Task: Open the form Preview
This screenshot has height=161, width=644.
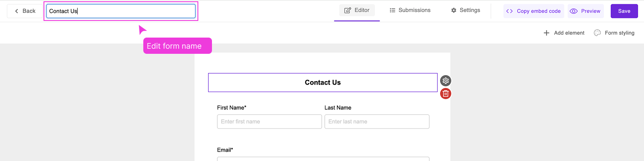Action: pos(586,11)
